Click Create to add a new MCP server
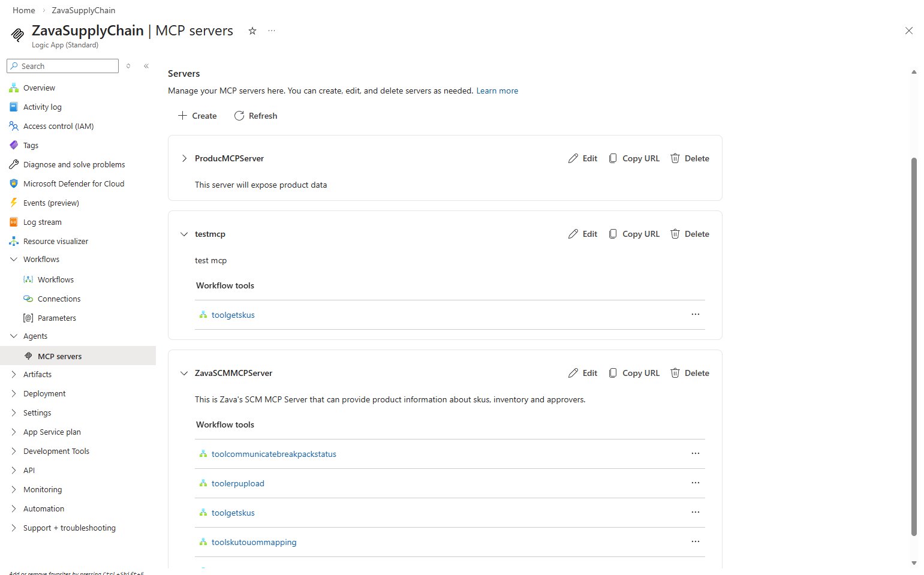924x575 pixels. [x=197, y=115]
